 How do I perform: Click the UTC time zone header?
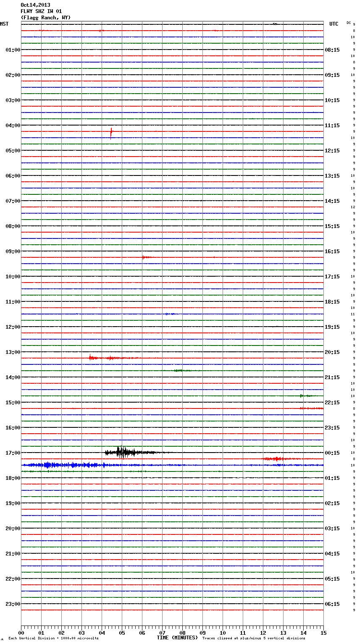[334, 24]
